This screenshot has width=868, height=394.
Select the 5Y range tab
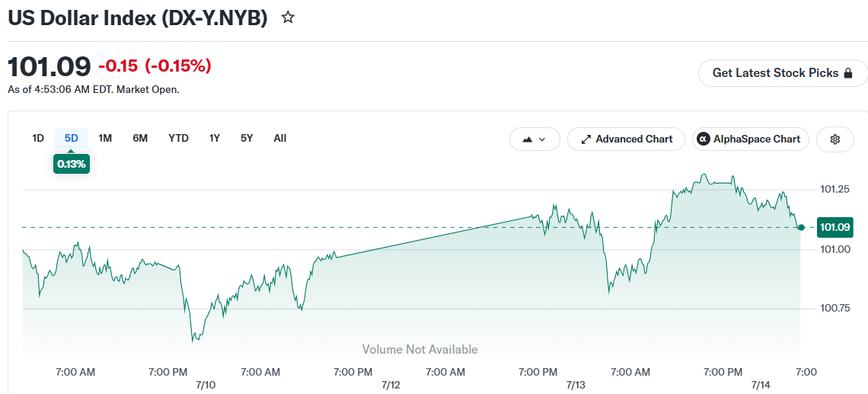click(247, 139)
